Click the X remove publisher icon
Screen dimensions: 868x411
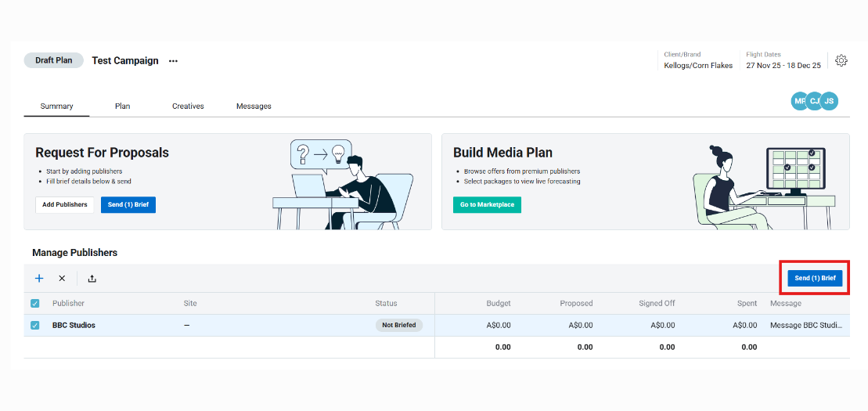click(x=62, y=278)
